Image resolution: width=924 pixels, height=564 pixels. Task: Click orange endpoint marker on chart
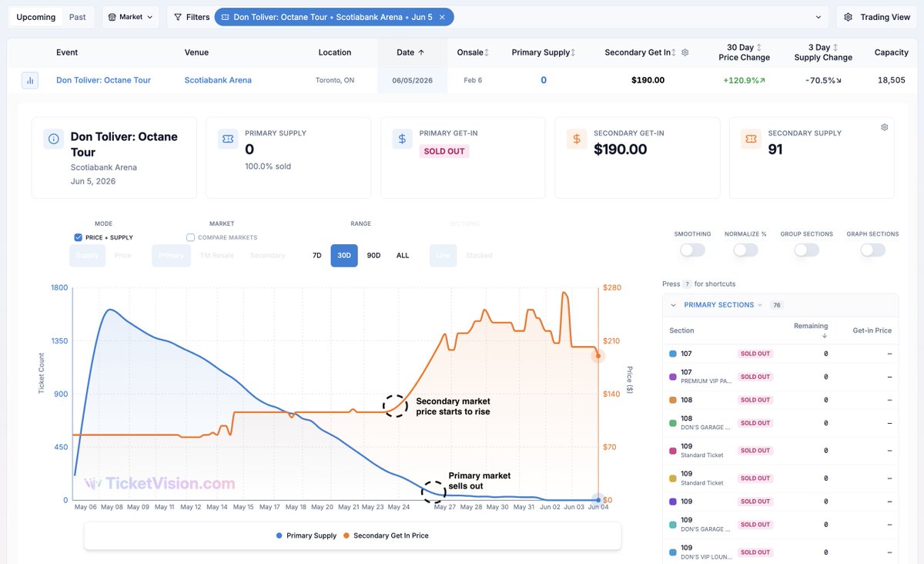click(598, 355)
